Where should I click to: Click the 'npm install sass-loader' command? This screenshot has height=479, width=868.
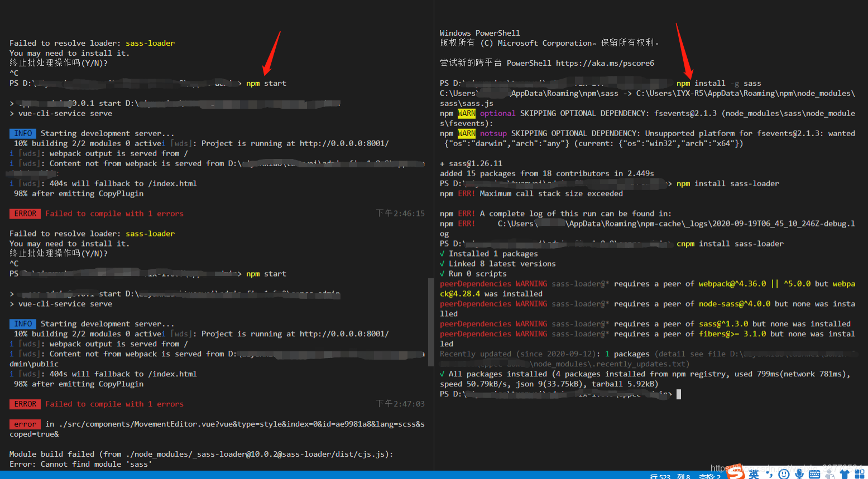728,183
